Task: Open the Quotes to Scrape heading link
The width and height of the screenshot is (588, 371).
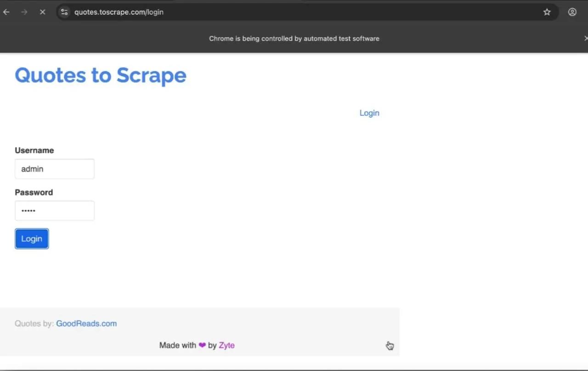Action: coord(101,75)
